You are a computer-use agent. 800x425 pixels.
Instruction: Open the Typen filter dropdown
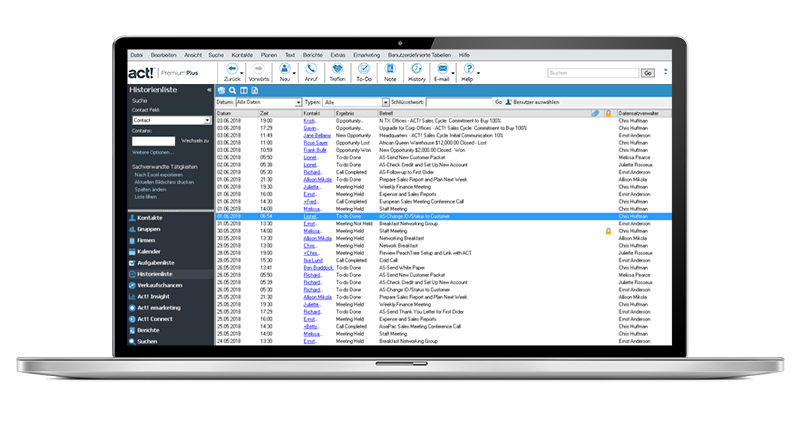coord(386,103)
